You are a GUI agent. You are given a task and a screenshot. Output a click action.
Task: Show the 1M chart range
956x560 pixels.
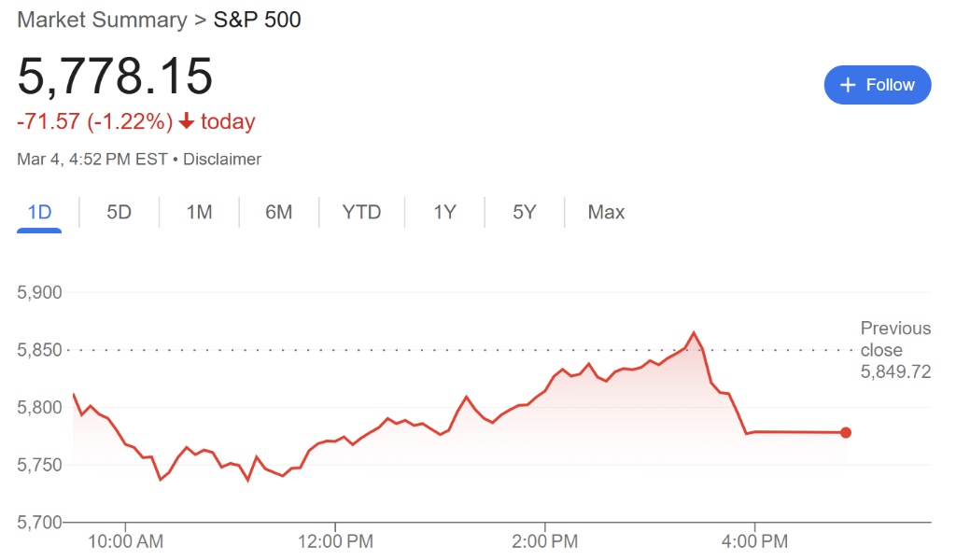[x=199, y=213]
